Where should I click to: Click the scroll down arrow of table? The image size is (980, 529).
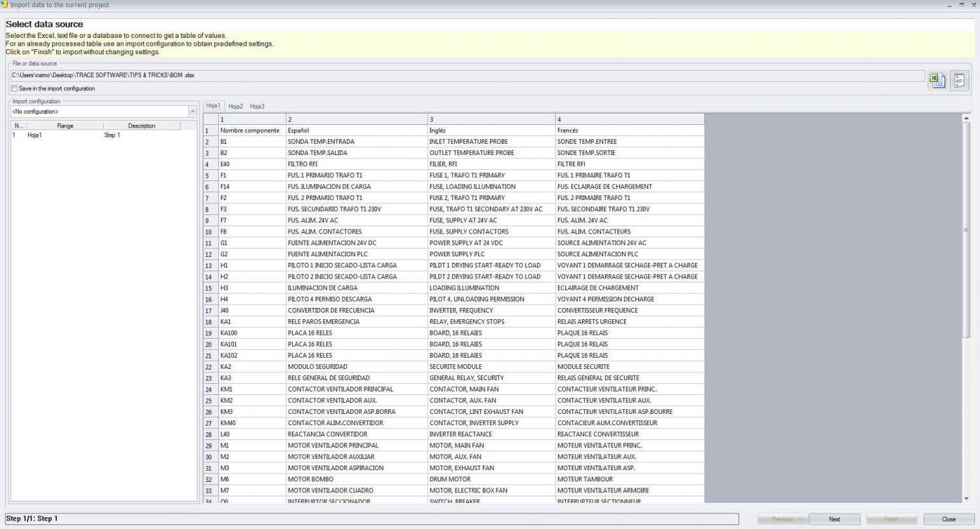coord(967,499)
